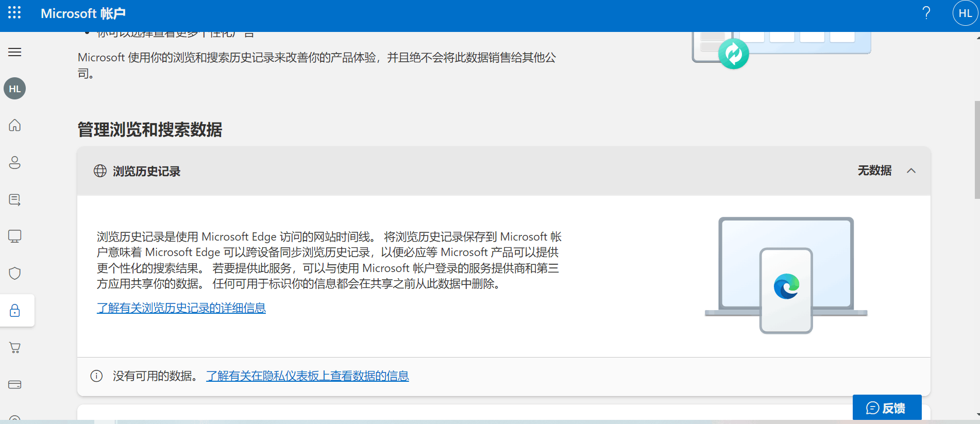Toggle the hamburger navigation menu
Screen dimensions: 980x424
click(x=15, y=52)
